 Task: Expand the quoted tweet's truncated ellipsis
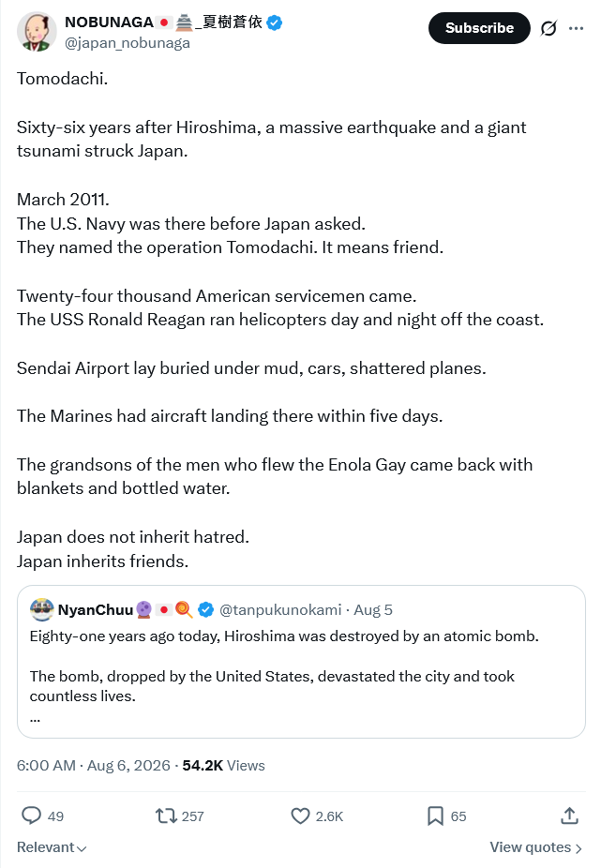pyautogui.click(x=35, y=719)
